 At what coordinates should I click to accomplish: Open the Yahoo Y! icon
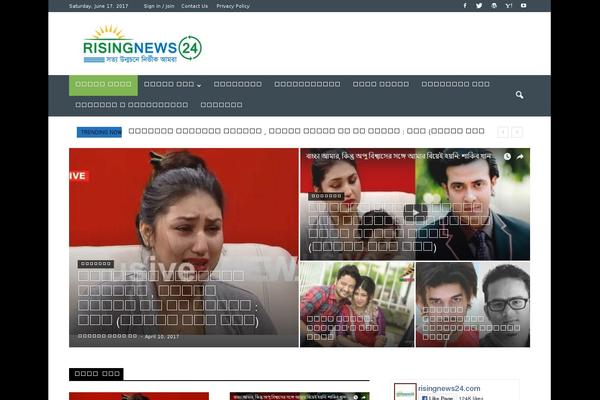tap(509, 6)
